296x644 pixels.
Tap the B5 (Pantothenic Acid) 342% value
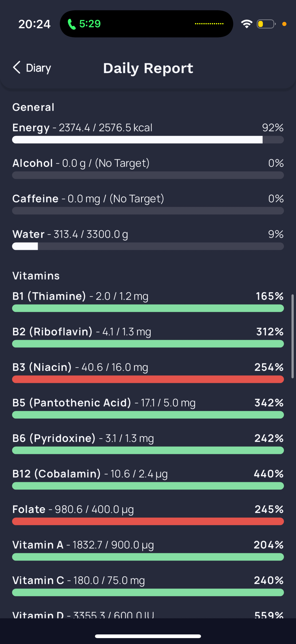[x=269, y=403]
